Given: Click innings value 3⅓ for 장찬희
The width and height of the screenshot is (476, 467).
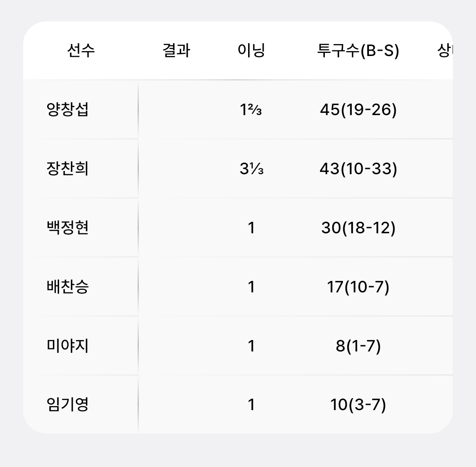Looking at the screenshot, I should pyautogui.click(x=251, y=168).
